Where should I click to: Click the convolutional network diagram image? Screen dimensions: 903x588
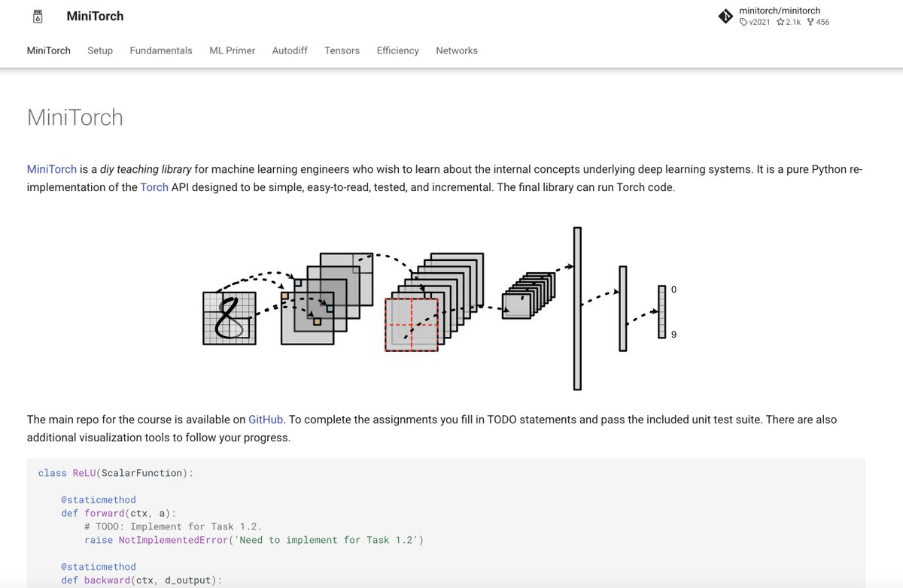click(x=441, y=308)
